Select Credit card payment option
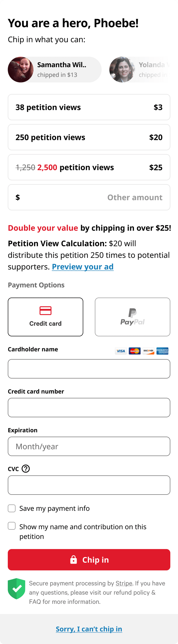178x644 pixels. coord(45,317)
